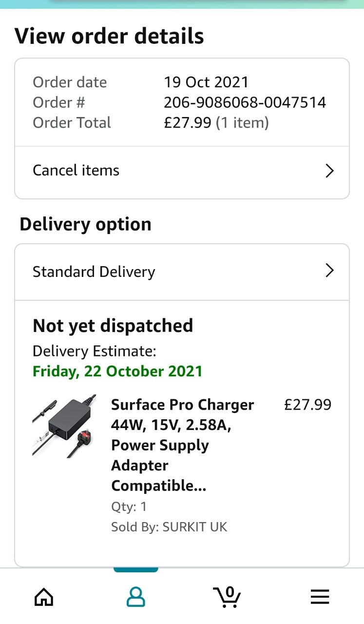Viewport: 364px width, 624px height.
Task: Tap the Not yet dispatched status
Action: click(113, 326)
